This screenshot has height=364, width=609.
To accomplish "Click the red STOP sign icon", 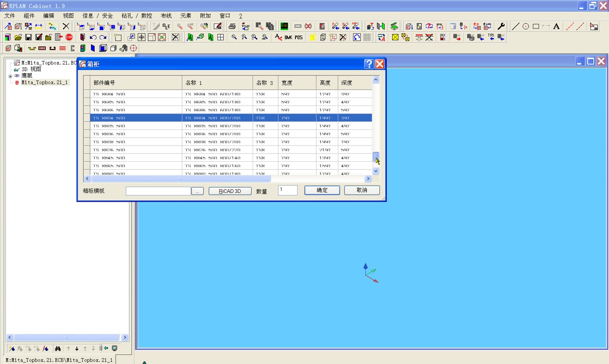I will click(x=69, y=37).
